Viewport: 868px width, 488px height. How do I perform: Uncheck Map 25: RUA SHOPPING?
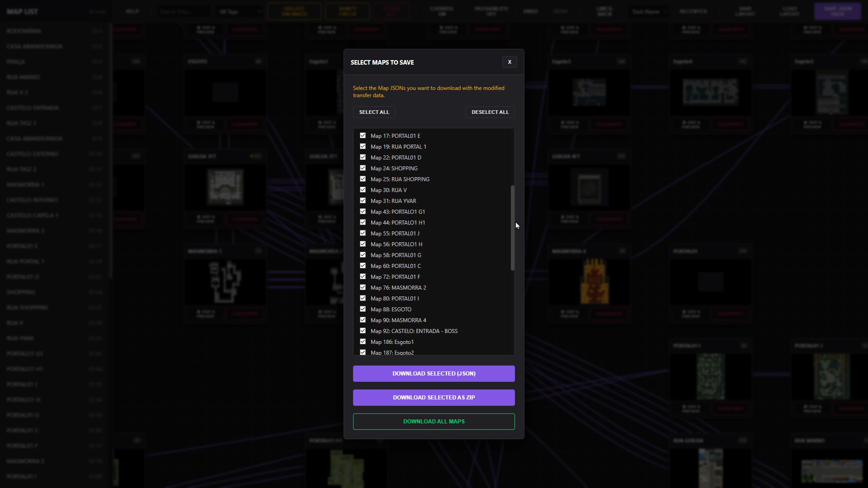click(x=363, y=179)
